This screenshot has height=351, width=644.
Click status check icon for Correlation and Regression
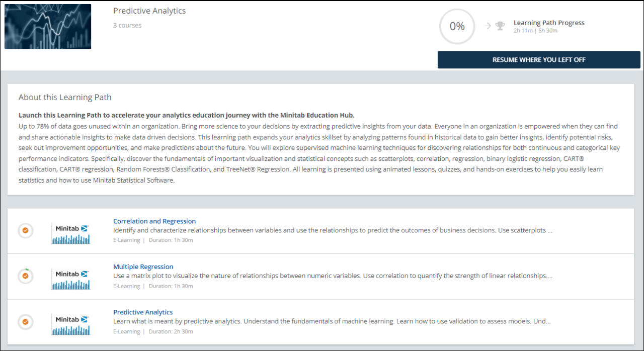pyautogui.click(x=25, y=231)
